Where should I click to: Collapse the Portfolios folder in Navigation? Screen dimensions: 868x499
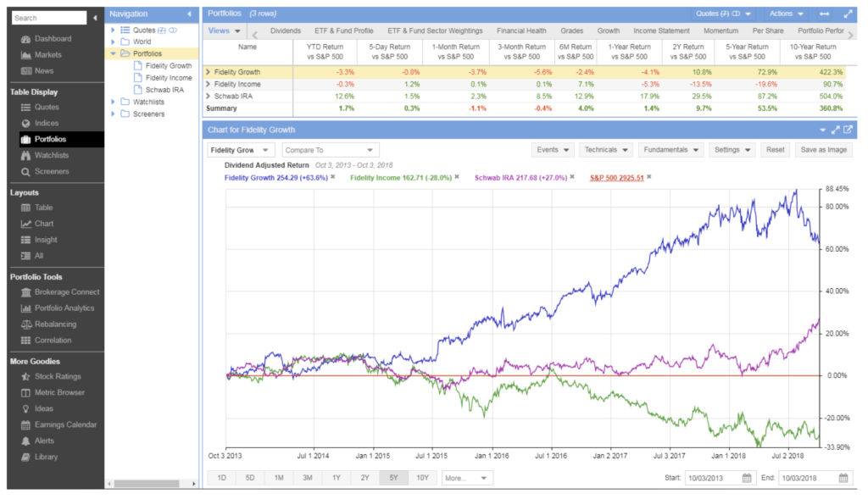pos(114,53)
